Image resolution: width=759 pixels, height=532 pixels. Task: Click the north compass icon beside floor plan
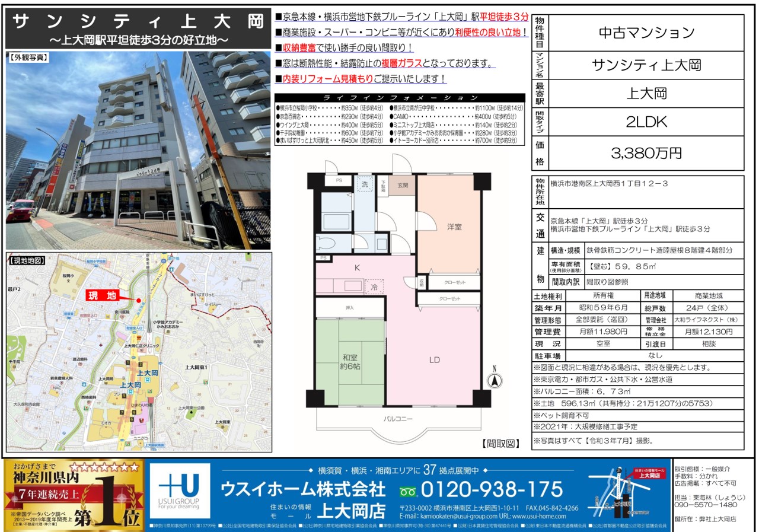(x=495, y=381)
